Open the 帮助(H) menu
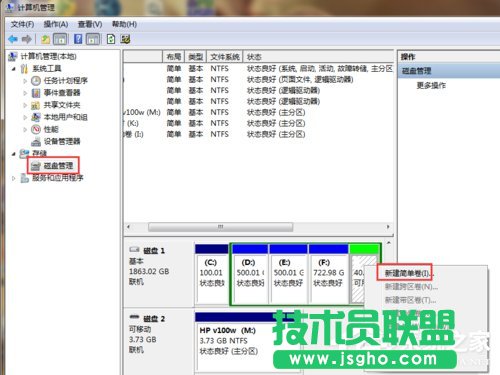This screenshot has width=500, height=375. 124,24
